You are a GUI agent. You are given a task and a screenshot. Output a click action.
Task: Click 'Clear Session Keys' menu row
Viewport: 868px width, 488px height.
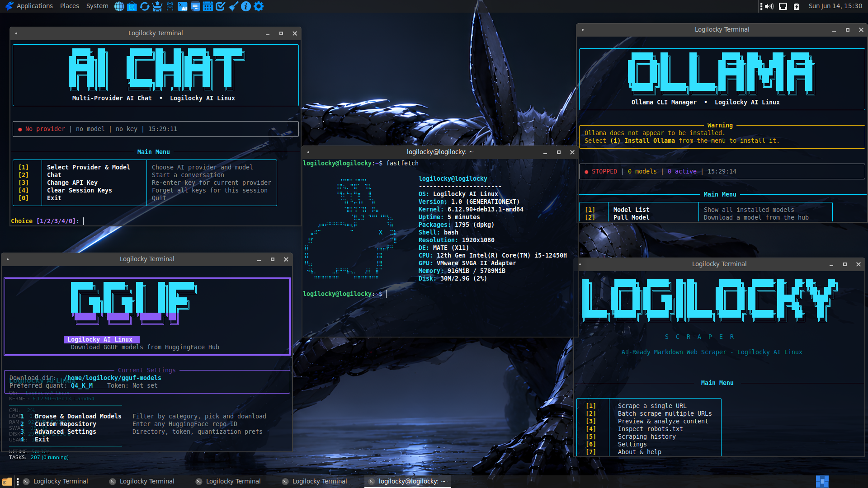coord(80,191)
